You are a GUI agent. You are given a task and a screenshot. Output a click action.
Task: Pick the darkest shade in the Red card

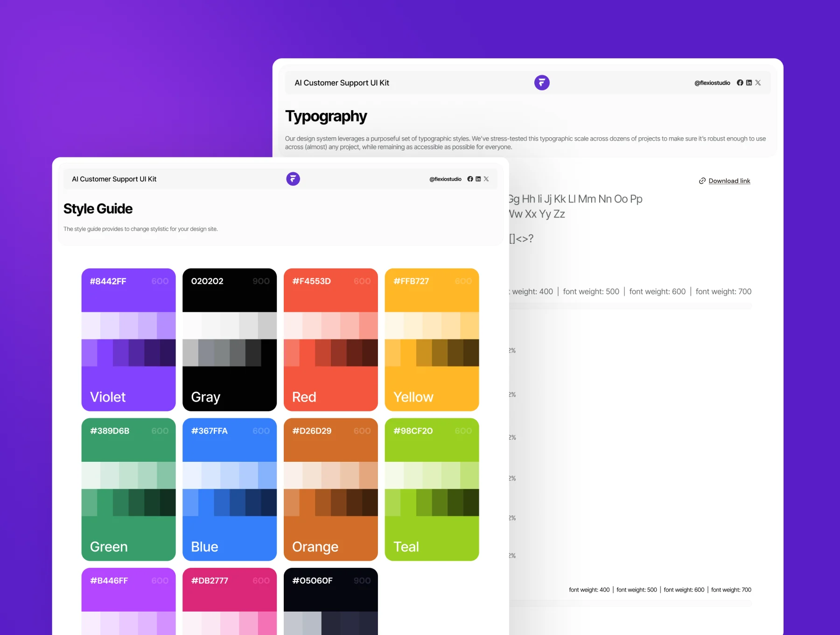click(370, 353)
